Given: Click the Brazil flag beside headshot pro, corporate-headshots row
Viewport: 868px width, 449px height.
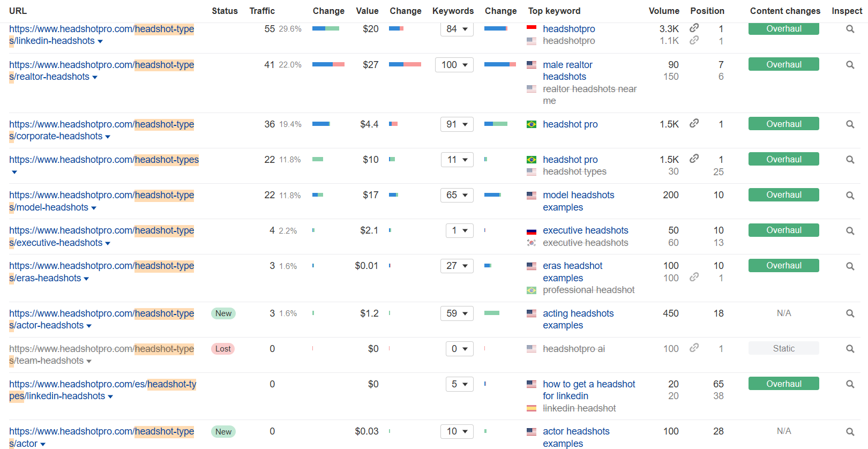Looking at the screenshot, I should (x=532, y=124).
